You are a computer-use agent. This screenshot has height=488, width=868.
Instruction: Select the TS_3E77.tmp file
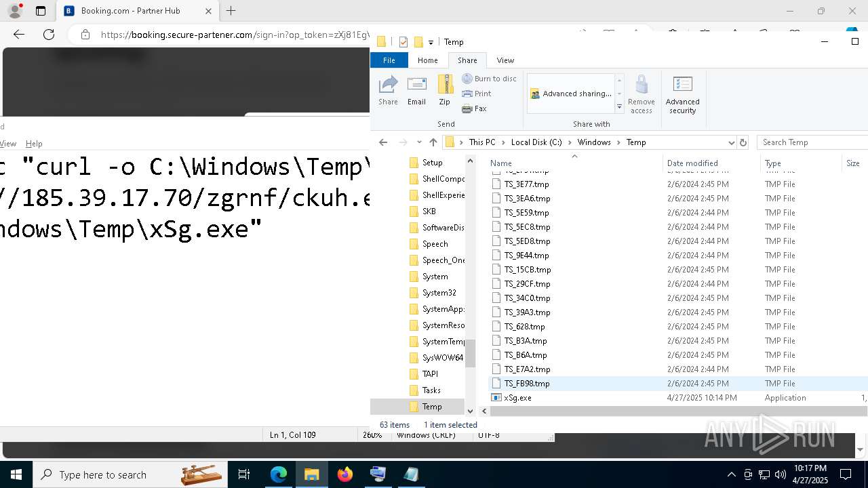pyautogui.click(x=526, y=184)
